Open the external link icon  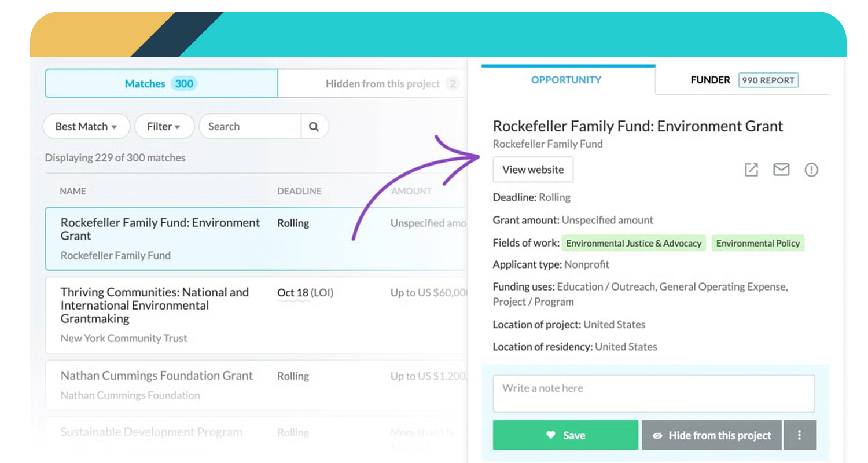coord(751,170)
